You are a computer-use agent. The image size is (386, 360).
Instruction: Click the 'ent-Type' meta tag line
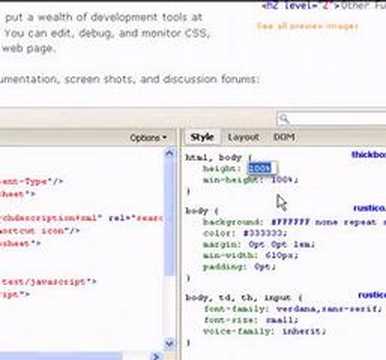tap(32, 182)
